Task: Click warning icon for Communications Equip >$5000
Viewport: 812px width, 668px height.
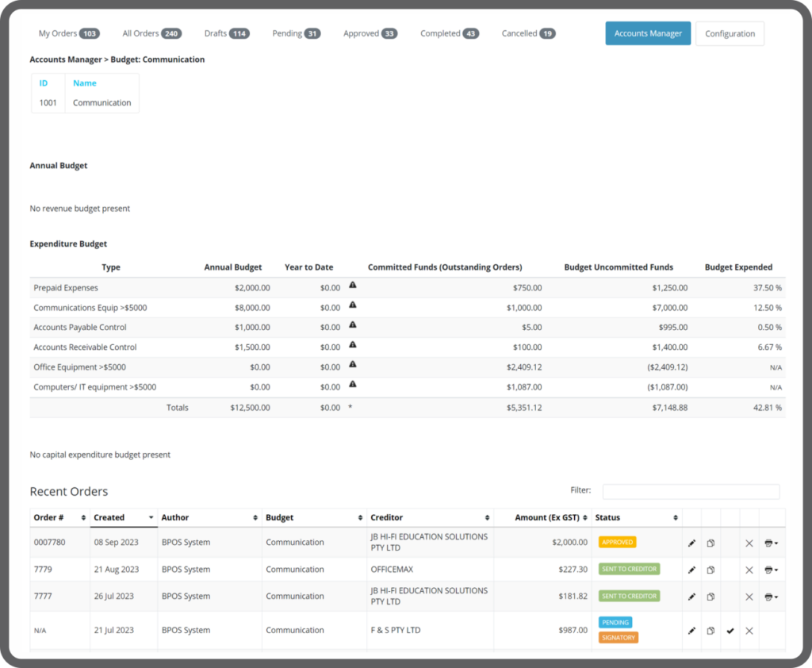Action: pyautogui.click(x=353, y=305)
